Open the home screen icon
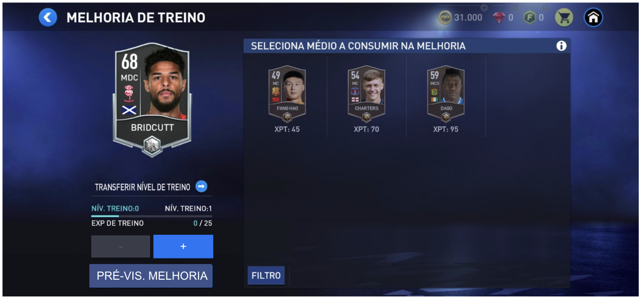Screen dimensions: 644x301 593,18
